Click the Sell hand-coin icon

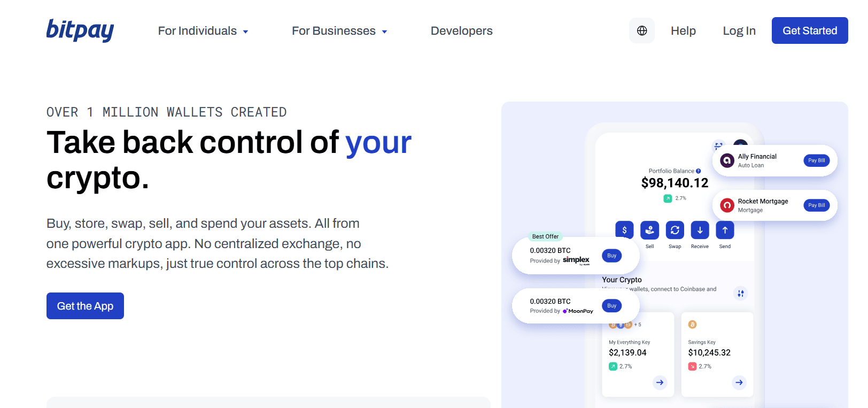point(649,230)
